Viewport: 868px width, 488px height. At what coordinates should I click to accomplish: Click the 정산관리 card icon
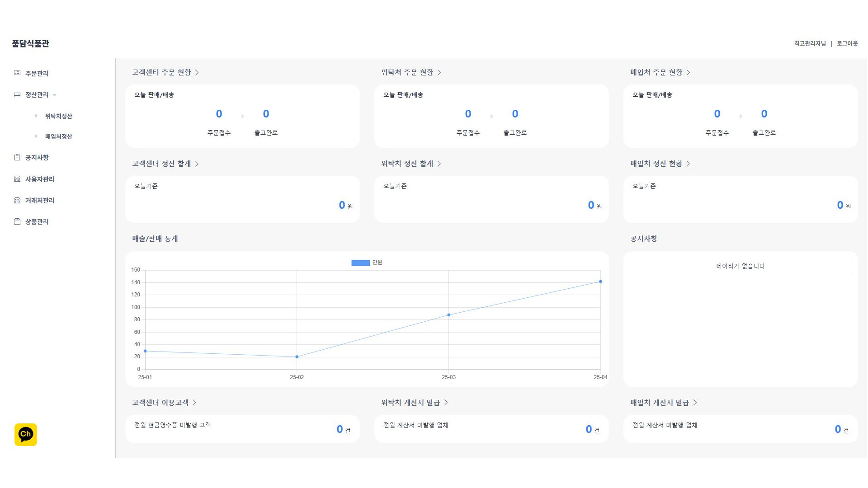tap(17, 95)
